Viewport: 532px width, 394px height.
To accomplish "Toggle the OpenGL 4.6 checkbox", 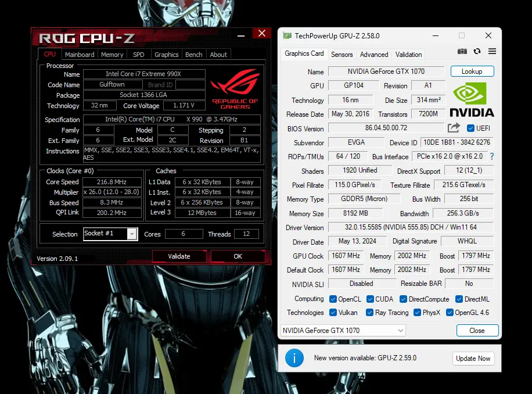I will pyautogui.click(x=450, y=313).
